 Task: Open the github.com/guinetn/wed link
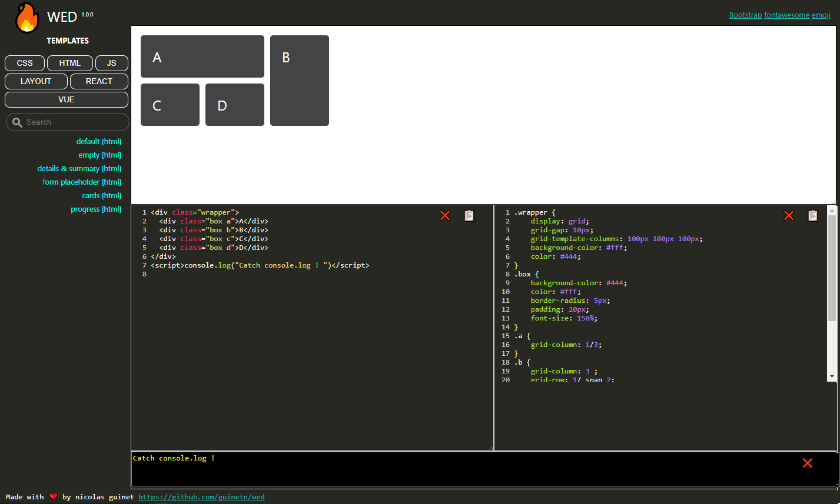pos(201,497)
